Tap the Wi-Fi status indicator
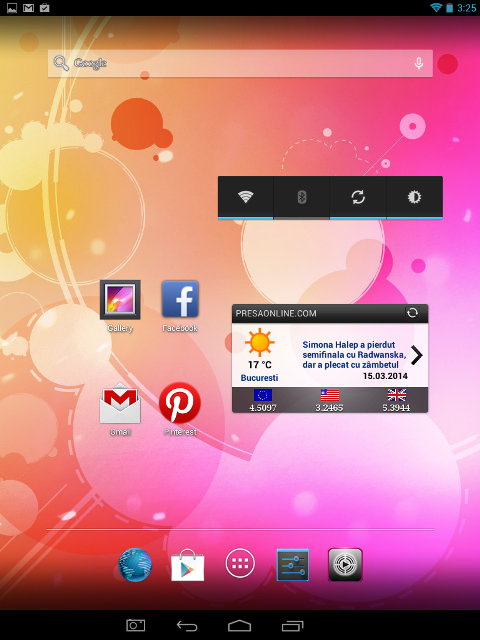Screen dimensions: 480x640 436,7
